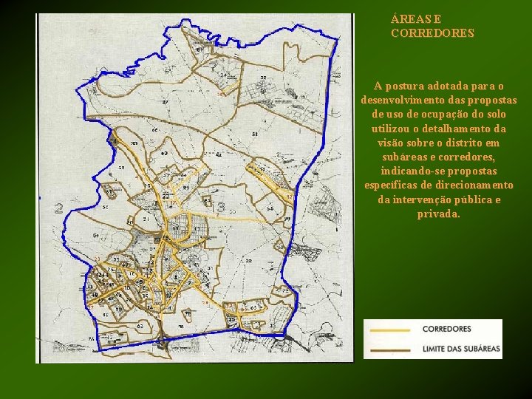Click subarea number "21" on the map
This screenshot has height=399, width=532.
click(146, 219)
